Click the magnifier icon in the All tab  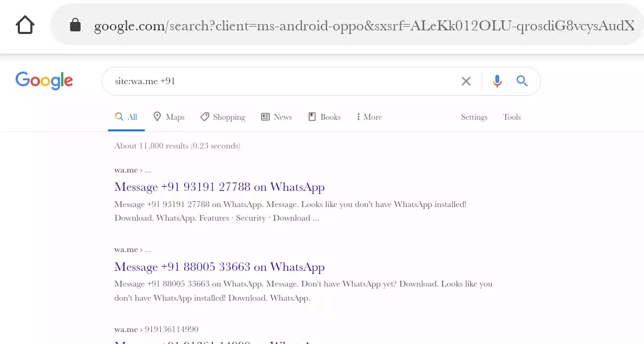(119, 117)
